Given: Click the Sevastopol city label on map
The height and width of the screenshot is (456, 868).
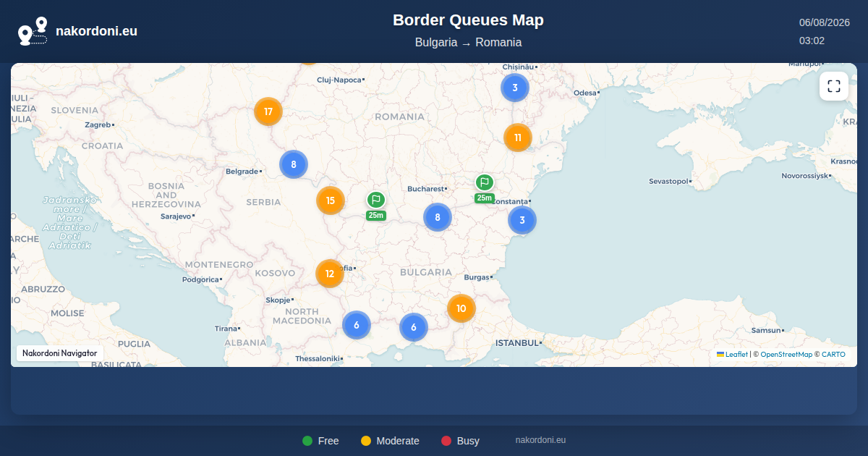Looking at the screenshot, I should pos(668,180).
